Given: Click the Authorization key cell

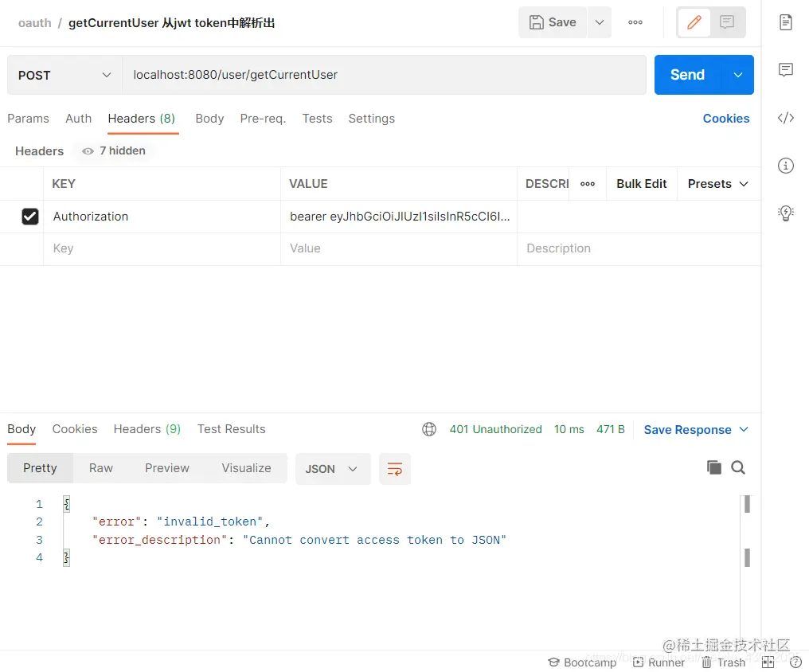Looking at the screenshot, I should pos(162,217).
